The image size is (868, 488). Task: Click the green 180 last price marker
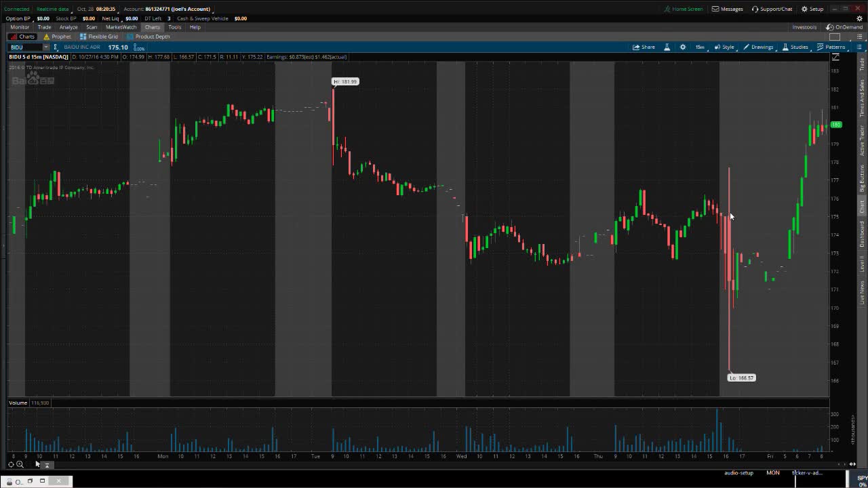tap(835, 125)
